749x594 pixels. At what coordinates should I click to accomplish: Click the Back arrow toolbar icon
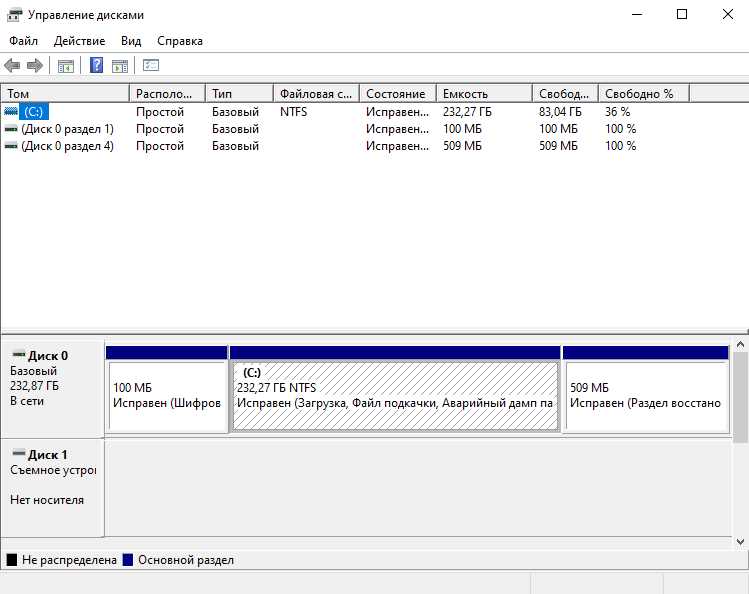coord(12,65)
